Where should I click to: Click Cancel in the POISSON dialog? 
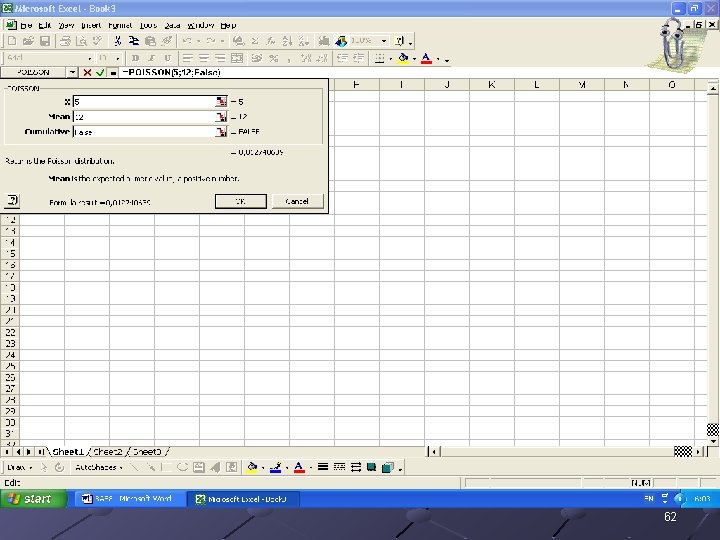[297, 201]
